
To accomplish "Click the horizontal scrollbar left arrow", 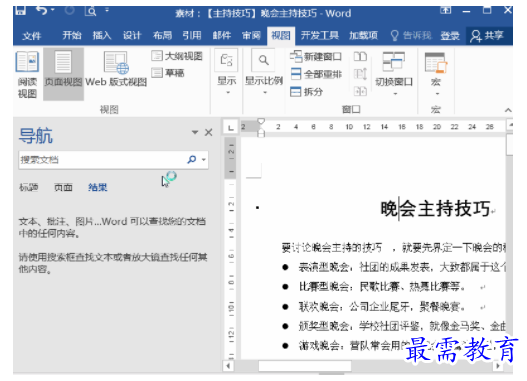I will point(229,366).
